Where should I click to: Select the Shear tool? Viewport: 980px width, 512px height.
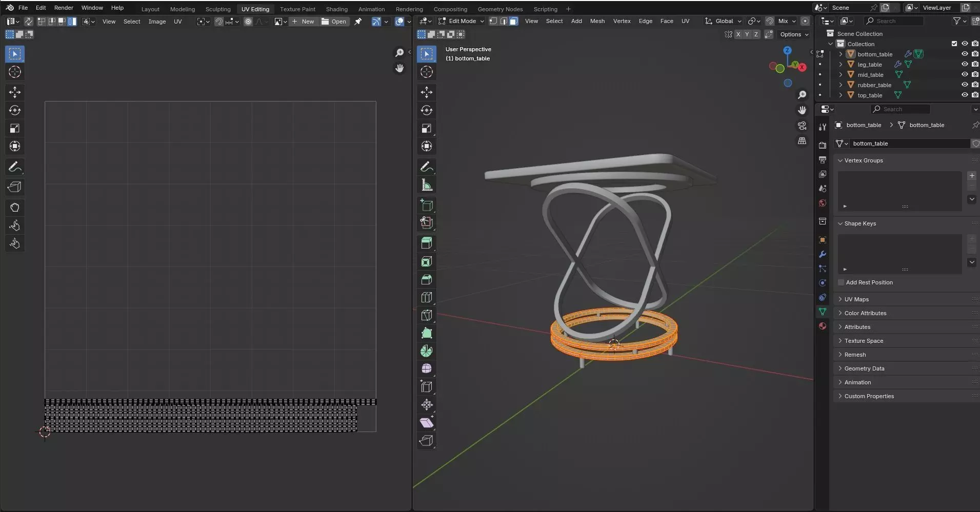tap(427, 423)
